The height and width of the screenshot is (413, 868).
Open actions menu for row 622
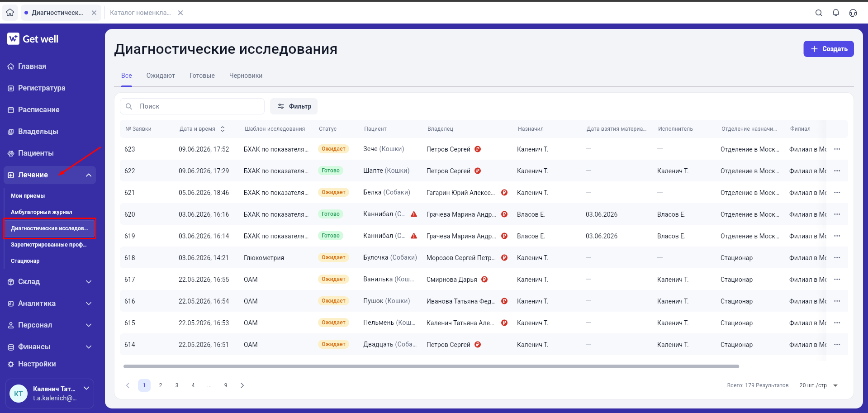(x=837, y=171)
